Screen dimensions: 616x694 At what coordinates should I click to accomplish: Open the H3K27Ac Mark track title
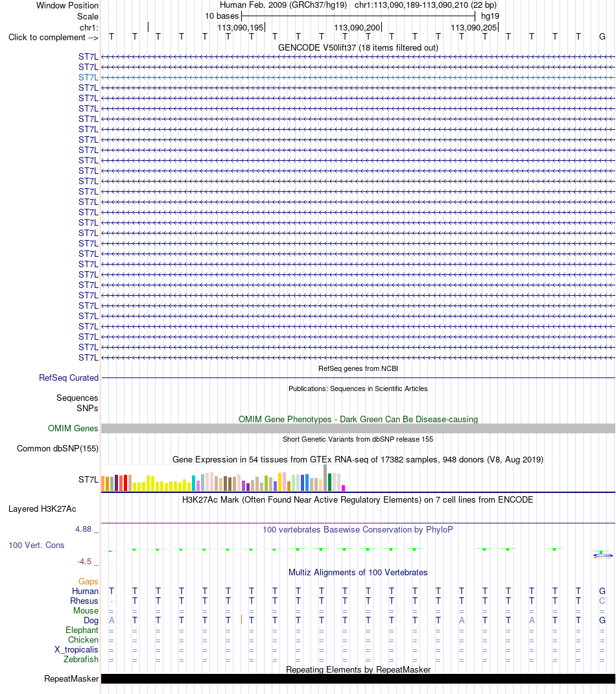tap(358, 499)
